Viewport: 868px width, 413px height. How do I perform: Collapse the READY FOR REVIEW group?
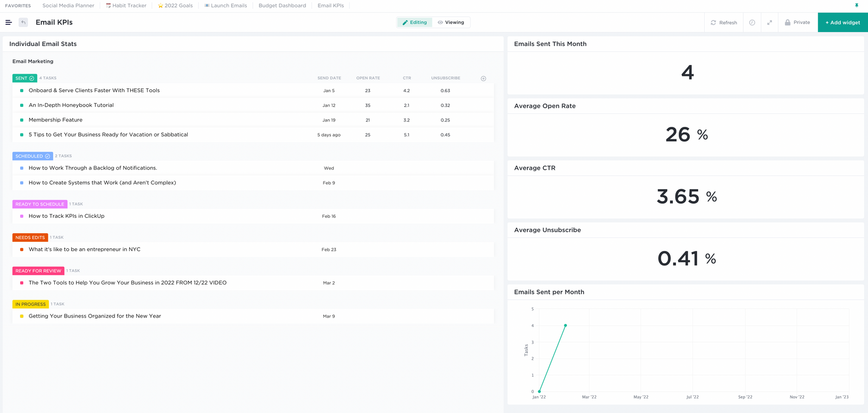pos(39,270)
